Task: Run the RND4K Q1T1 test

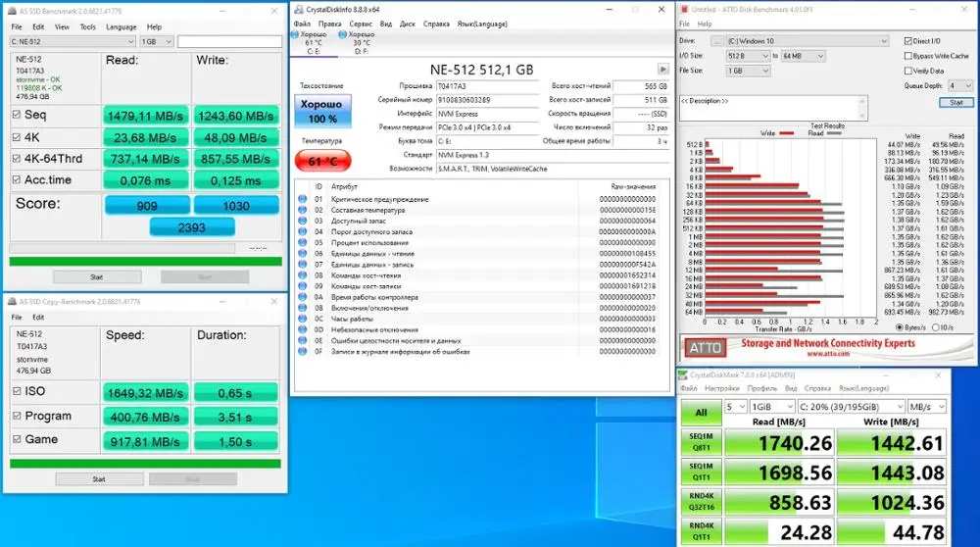Action: [x=702, y=530]
